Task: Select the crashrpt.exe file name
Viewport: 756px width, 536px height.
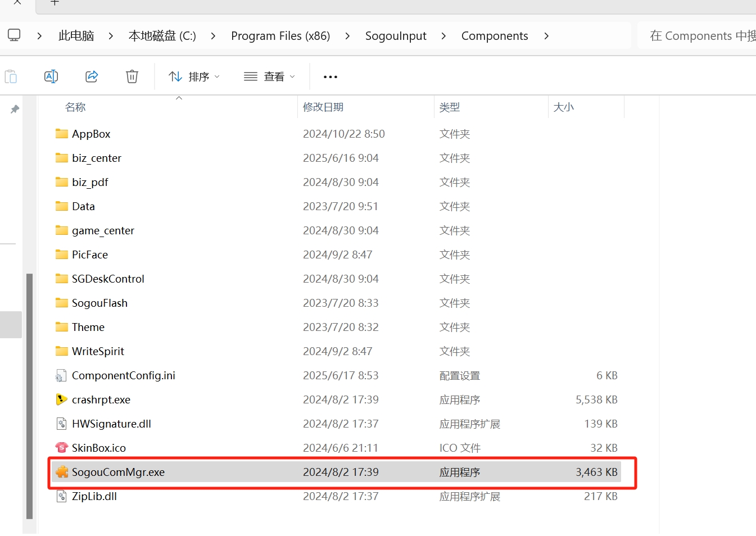Action: click(101, 399)
